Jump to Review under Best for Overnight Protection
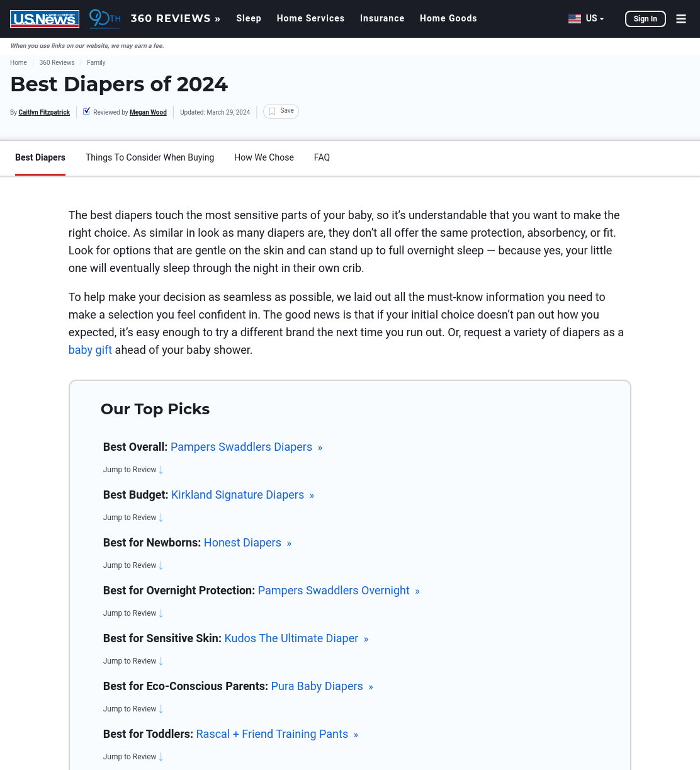700x770 pixels. click(x=133, y=613)
